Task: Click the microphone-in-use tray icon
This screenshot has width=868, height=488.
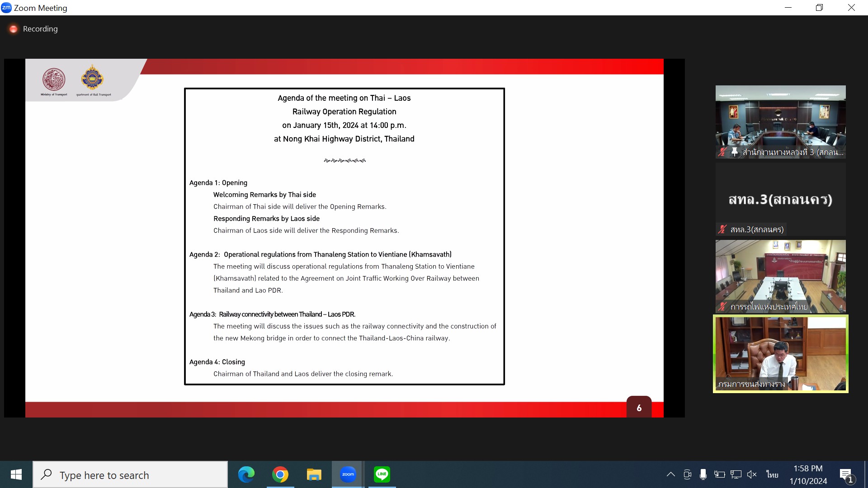Action: point(703,474)
